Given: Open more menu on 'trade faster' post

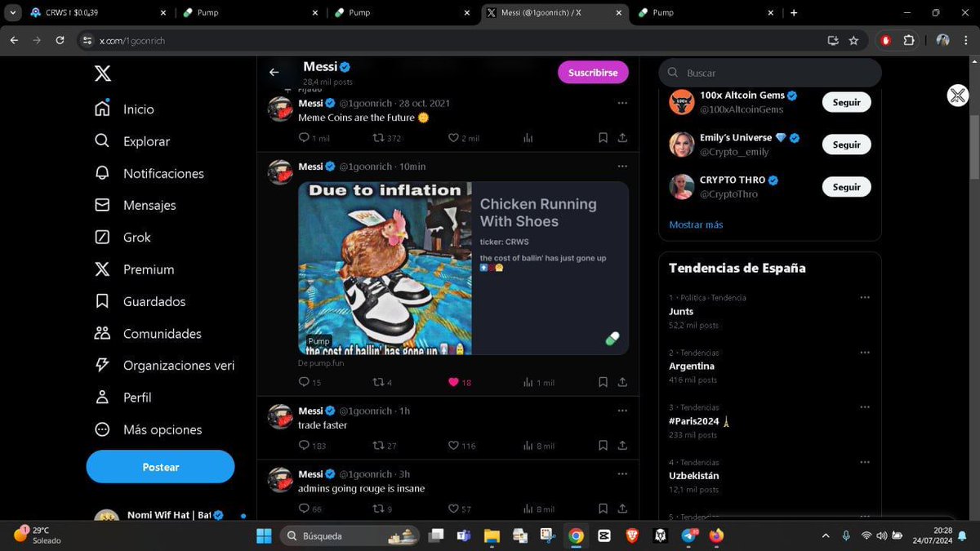Looking at the screenshot, I should pyautogui.click(x=622, y=411).
